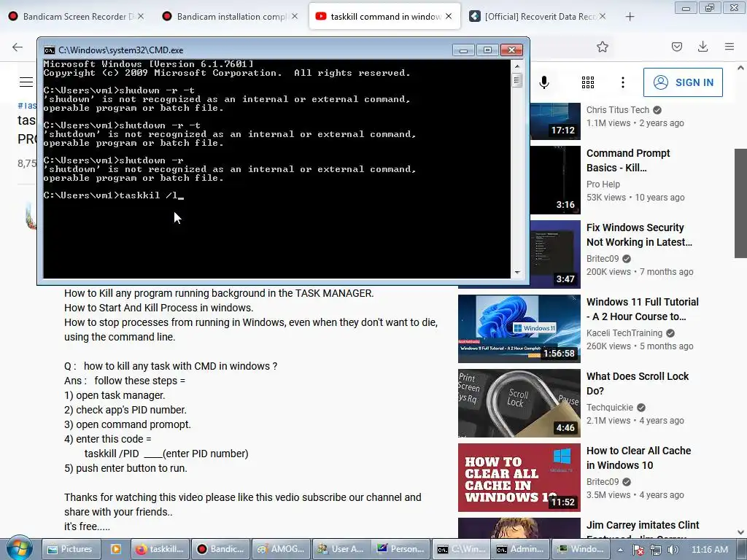Click YouTube page vertical scrollbar thumb
This screenshot has width=747, height=560.
740,203
